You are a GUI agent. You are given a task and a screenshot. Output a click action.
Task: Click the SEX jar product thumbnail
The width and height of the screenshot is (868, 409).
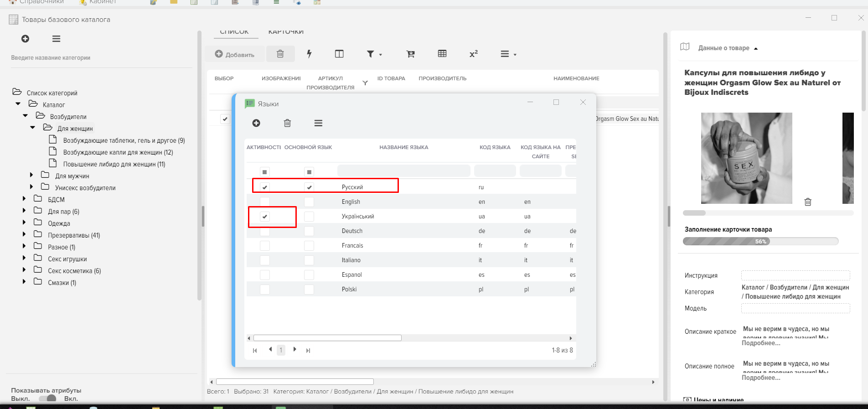click(x=746, y=158)
